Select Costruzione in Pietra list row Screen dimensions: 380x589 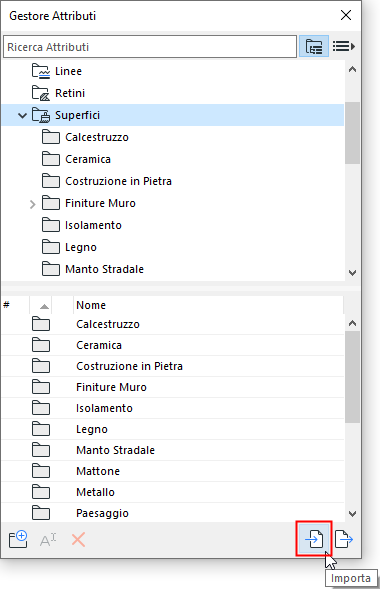[173, 366]
